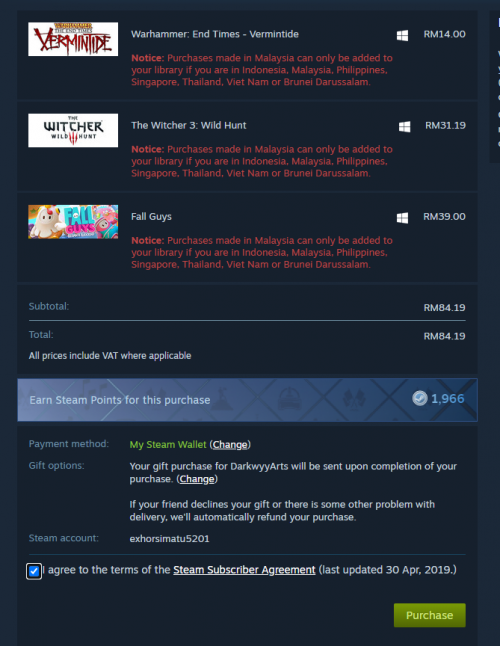Click the Windows icon beside The Witcher 3
Image resolution: width=500 pixels, height=646 pixels.
coord(404,126)
